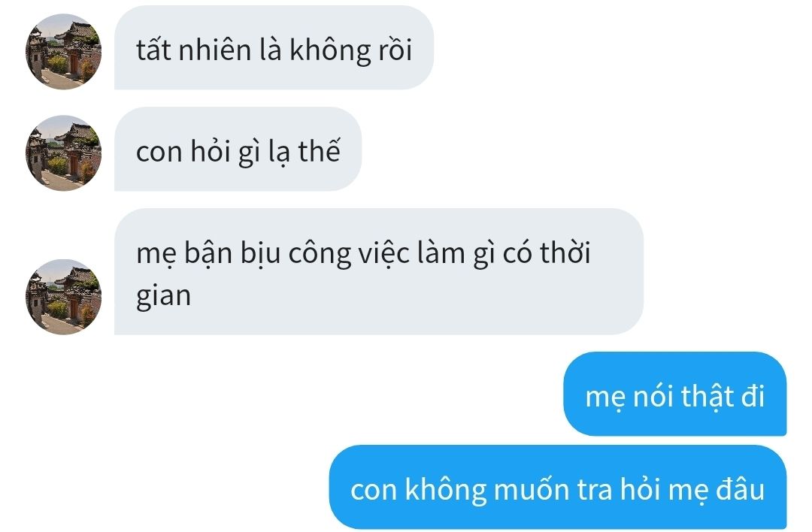
Task: Tap the blue "mẹ nói thật đi" bubble
Action: pyautogui.click(x=674, y=394)
